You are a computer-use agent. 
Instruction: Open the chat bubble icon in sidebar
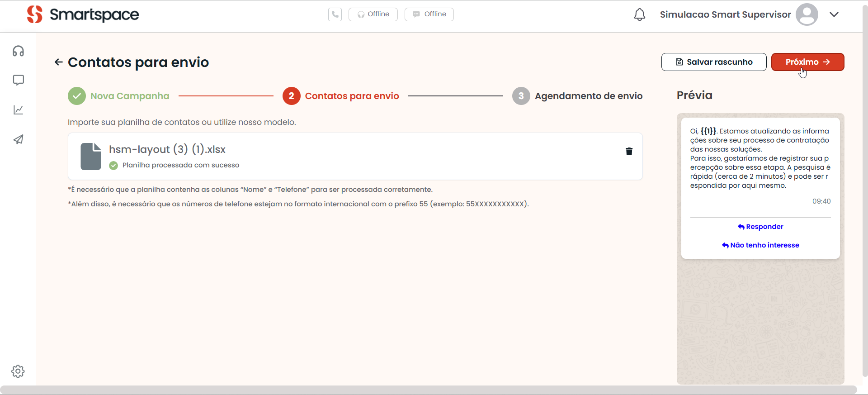(18, 81)
